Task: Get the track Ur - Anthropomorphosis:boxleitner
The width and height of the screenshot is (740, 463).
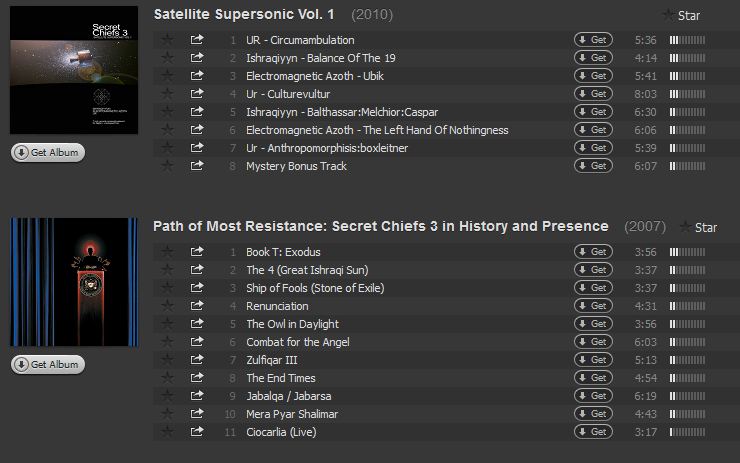Action: tap(593, 148)
